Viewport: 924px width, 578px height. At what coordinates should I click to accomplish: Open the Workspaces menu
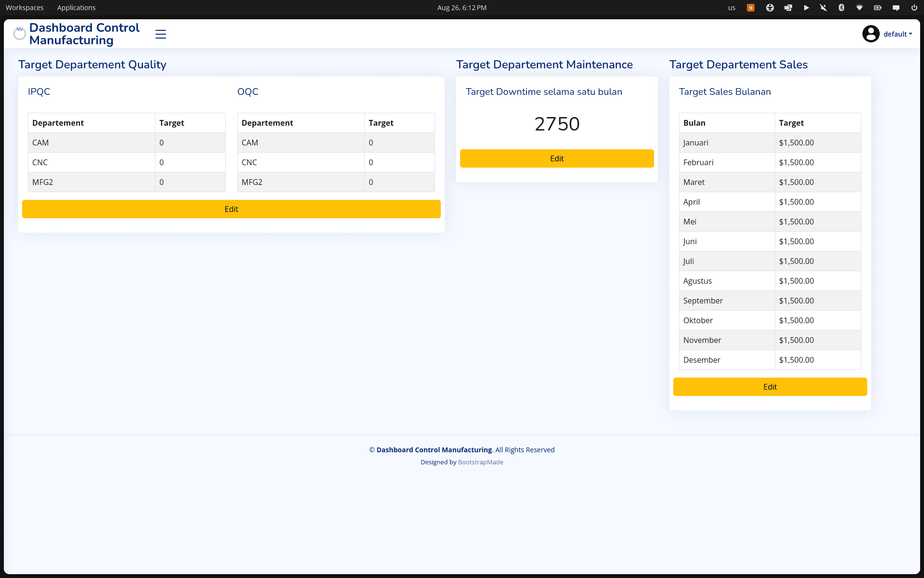[x=25, y=8]
